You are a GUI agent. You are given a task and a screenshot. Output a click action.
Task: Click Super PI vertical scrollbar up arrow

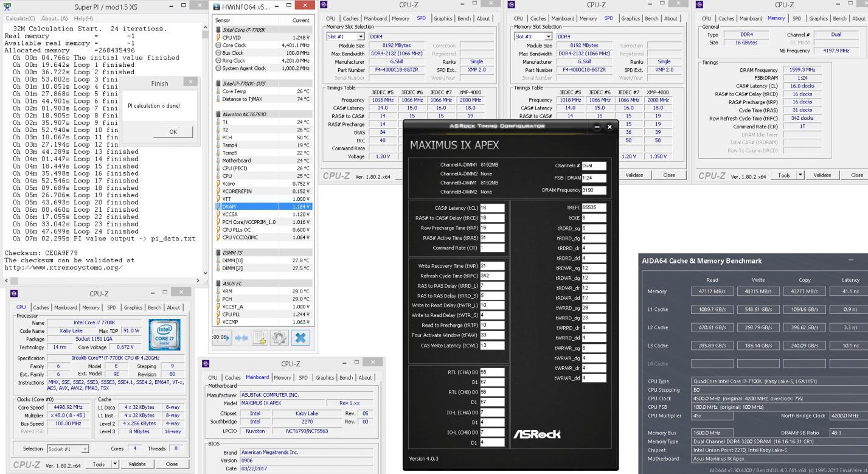pos(204,27)
